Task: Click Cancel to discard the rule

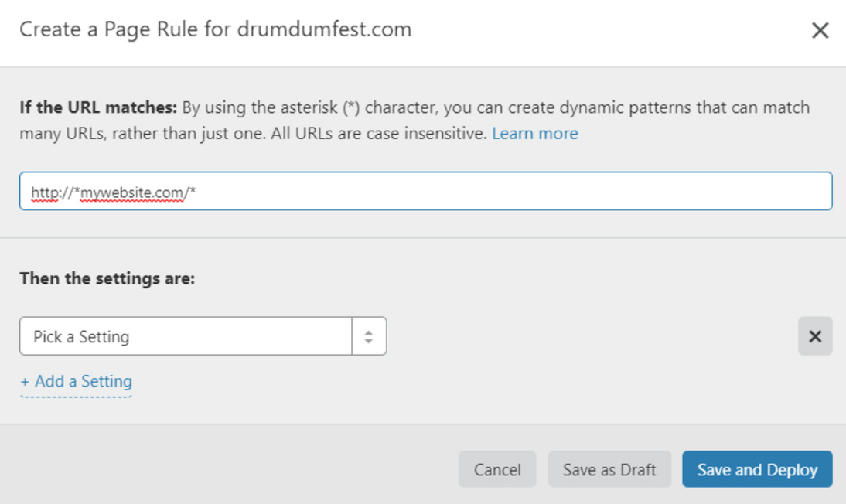Action: click(497, 469)
